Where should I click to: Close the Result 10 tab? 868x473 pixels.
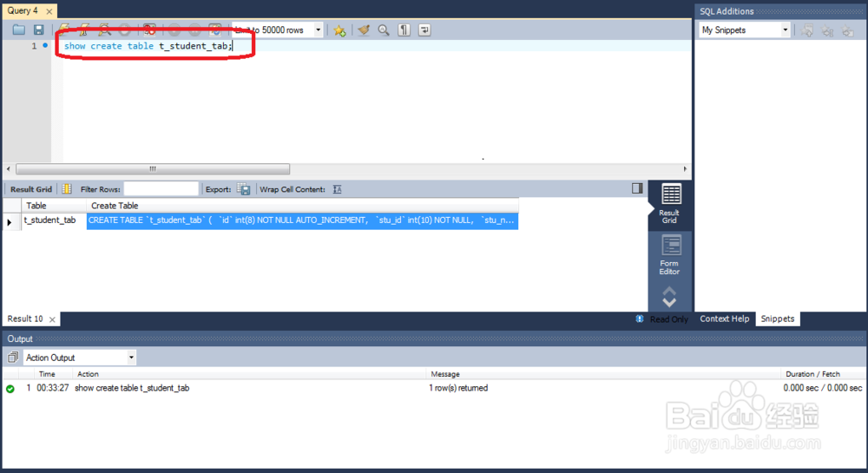52,319
